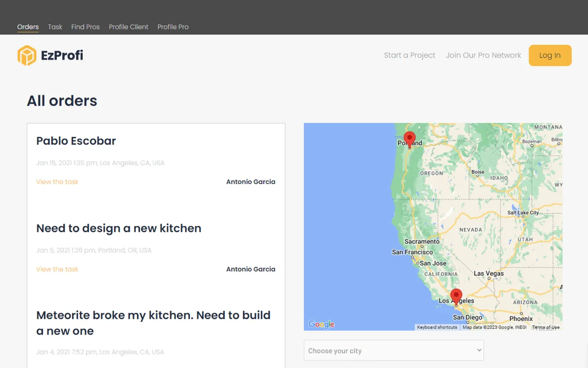Open Meteorite broke my kitchen order title

click(x=153, y=323)
